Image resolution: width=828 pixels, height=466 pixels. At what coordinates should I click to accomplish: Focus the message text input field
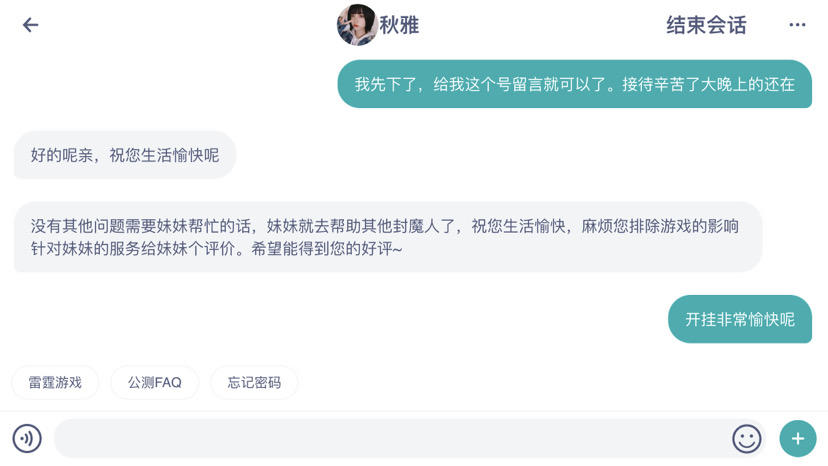pos(390,438)
